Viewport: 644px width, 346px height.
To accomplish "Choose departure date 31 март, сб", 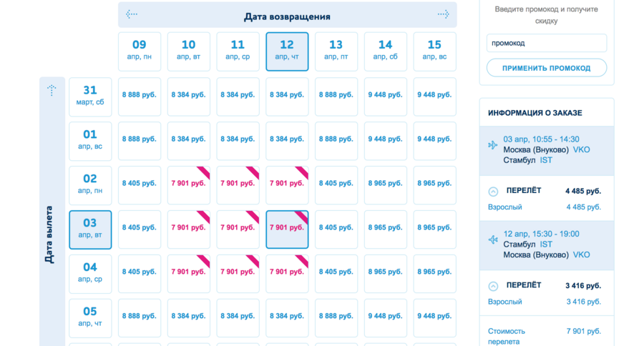I will pyautogui.click(x=90, y=97).
